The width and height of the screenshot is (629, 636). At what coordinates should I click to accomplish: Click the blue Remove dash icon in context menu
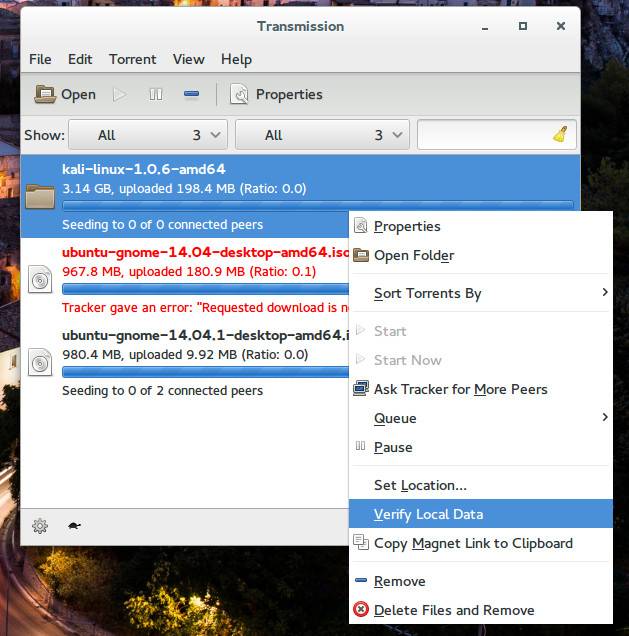click(361, 580)
